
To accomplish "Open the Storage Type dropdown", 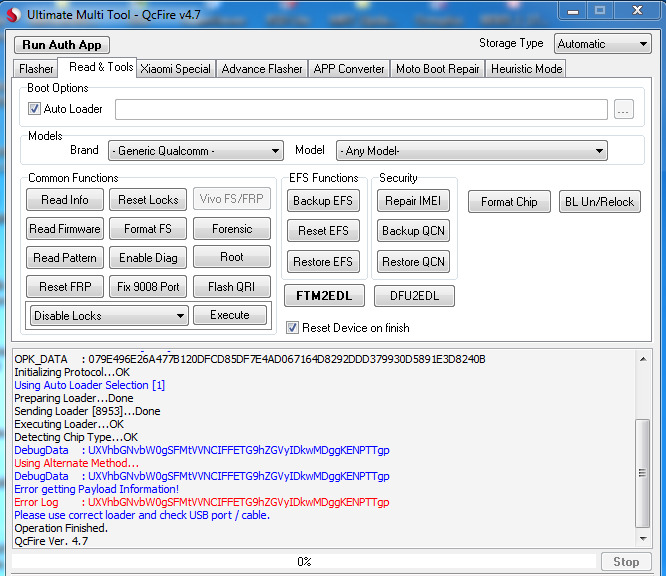I will coord(602,44).
